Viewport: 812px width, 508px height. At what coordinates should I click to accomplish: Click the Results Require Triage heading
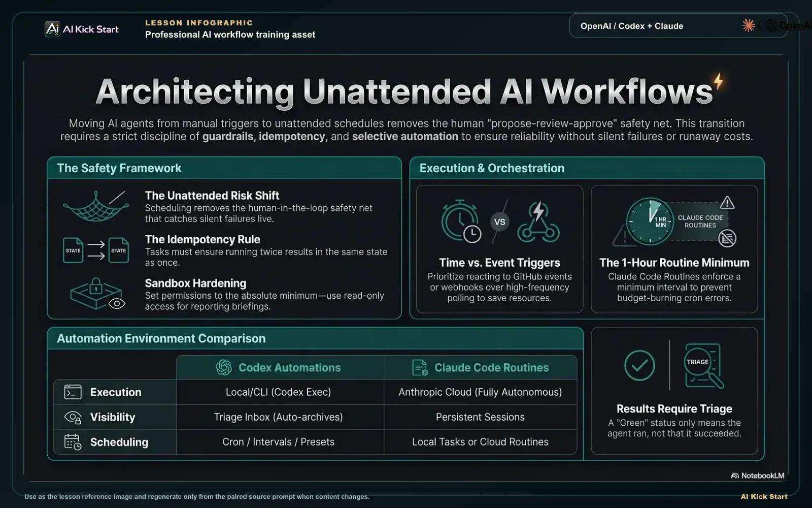[x=674, y=409]
